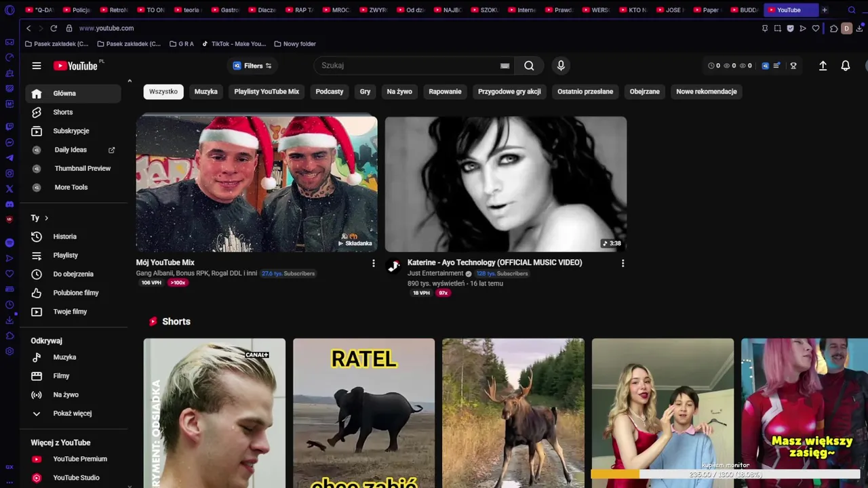Search open tabs via magnifier icon
The height and width of the screenshot is (488, 868).
[852, 10]
